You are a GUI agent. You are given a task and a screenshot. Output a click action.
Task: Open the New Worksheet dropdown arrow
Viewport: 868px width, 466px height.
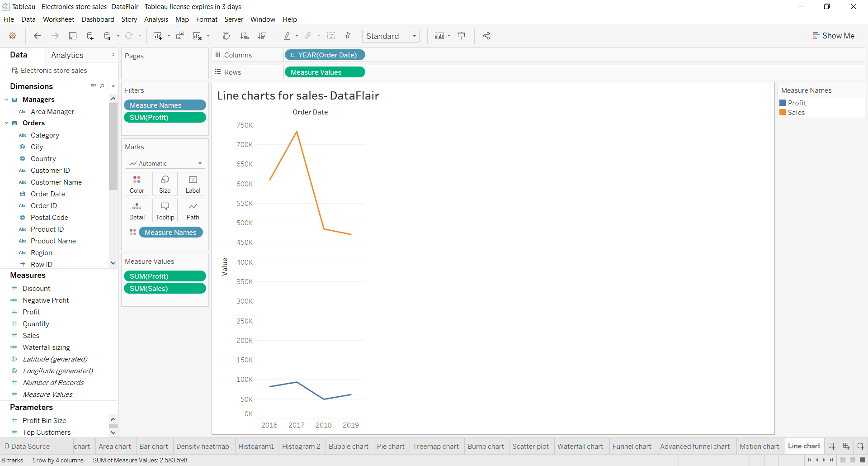click(x=169, y=36)
